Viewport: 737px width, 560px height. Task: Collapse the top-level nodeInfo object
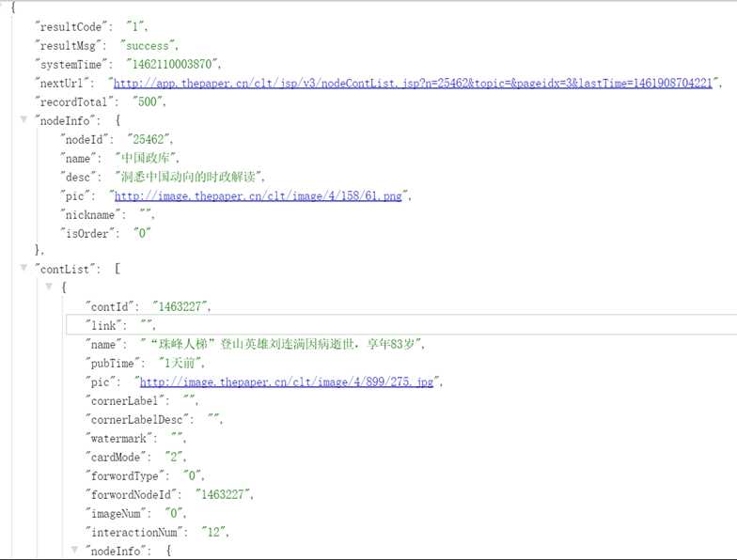[24, 119]
